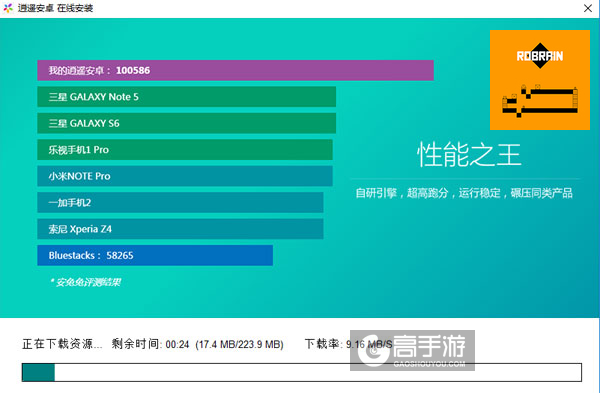Click the 安兔兔评测结果 footnote
Image resolution: width=600 pixels, height=393 pixels.
[85, 282]
